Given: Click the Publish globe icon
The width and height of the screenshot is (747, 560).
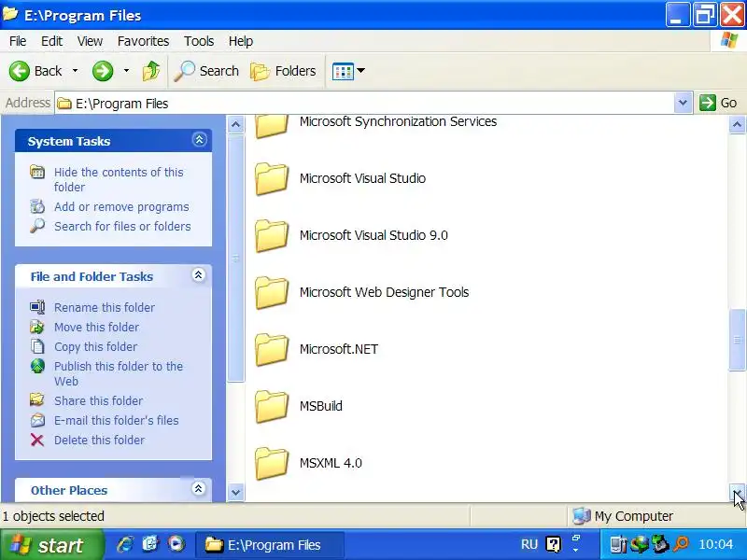Looking at the screenshot, I should tap(37, 366).
